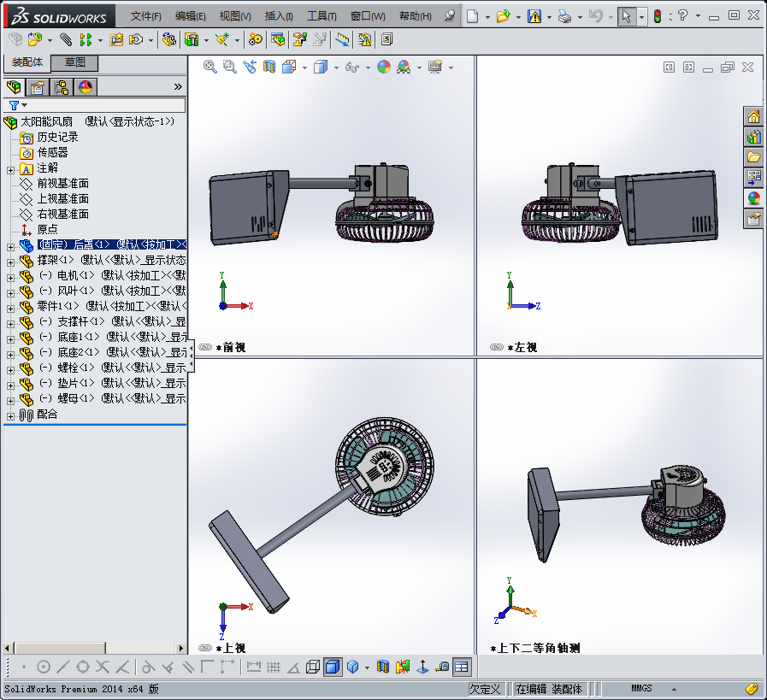Screen dimensions: 767x700
Task: Click the Mate paperclip icon
Action: click(x=66, y=39)
